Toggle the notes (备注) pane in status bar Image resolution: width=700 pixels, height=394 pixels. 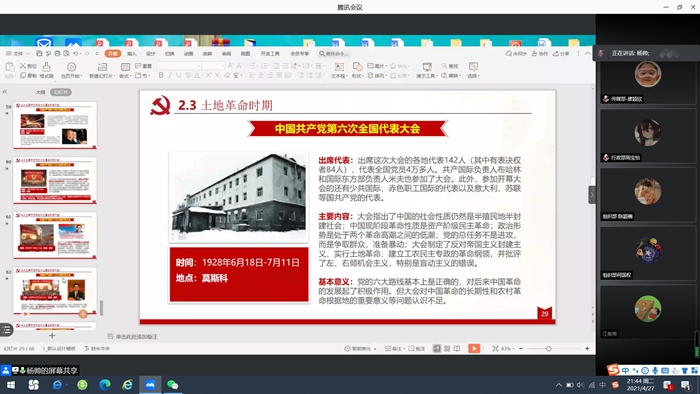click(x=393, y=348)
